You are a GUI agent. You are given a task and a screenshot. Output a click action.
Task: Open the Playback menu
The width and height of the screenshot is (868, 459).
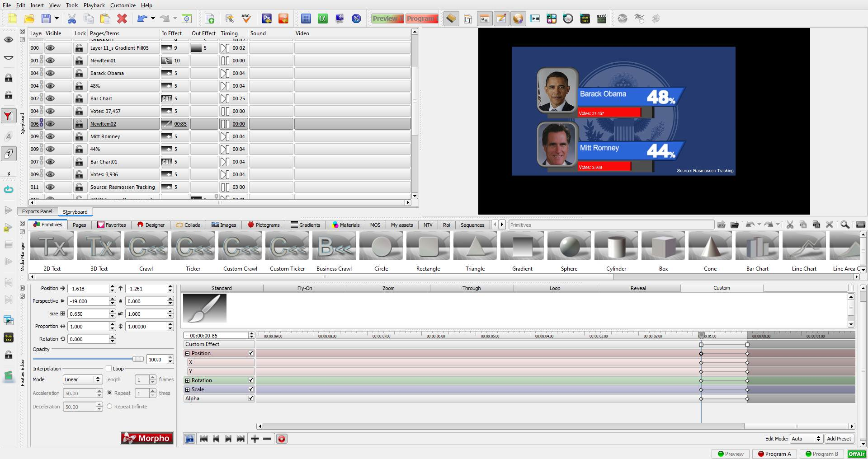click(x=94, y=5)
